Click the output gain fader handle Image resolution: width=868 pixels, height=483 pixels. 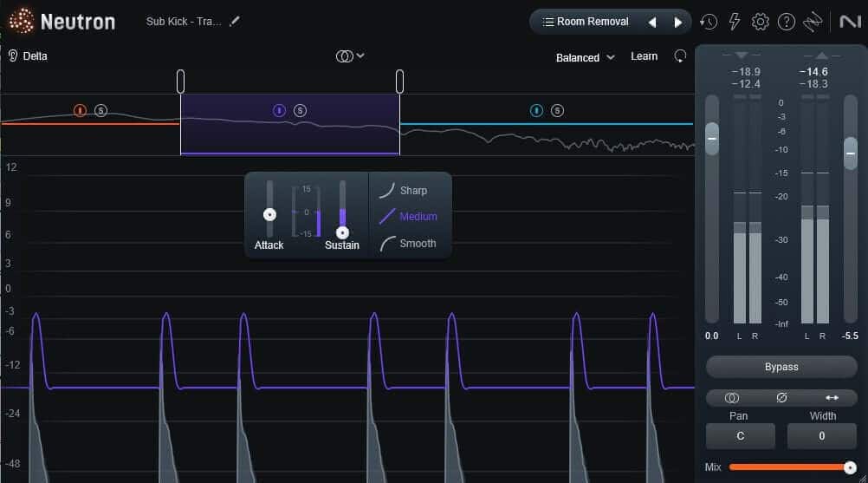[851, 153]
